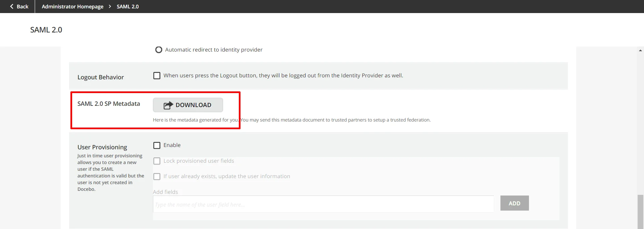This screenshot has height=229, width=644.
Task: Click the breadcrumb separator chevron after Administrator Homepage
Action: (109, 6)
